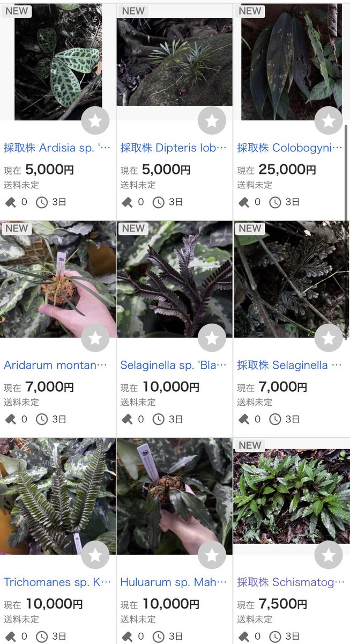350x644 pixels.
Task: Open the 採取株 Schismatog… listing link
Action: [290, 582]
